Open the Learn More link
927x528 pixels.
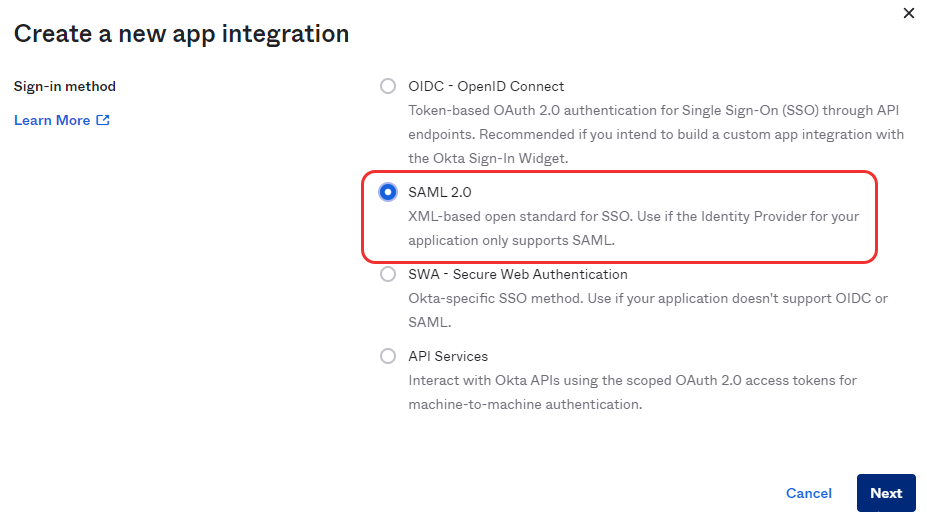pos(52,120)
